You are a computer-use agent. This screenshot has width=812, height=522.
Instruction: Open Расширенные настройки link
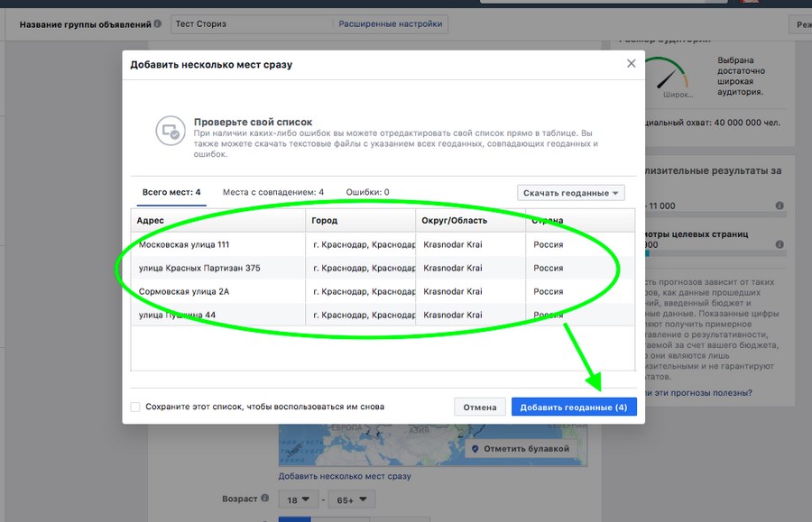click(391, 23)
